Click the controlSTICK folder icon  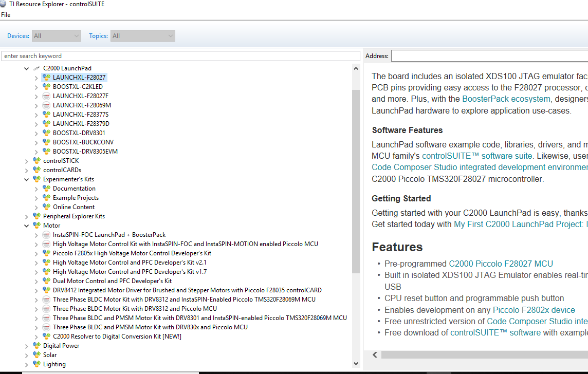pos(36,161)
